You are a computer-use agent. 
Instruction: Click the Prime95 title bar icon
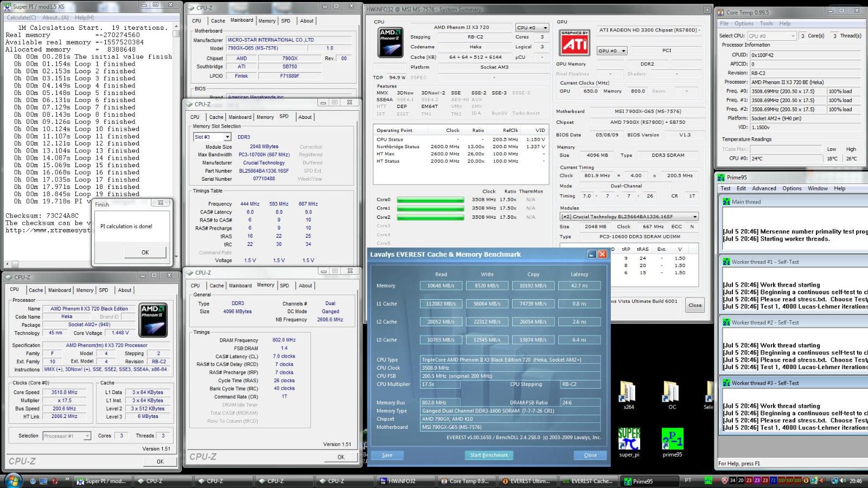721,178
